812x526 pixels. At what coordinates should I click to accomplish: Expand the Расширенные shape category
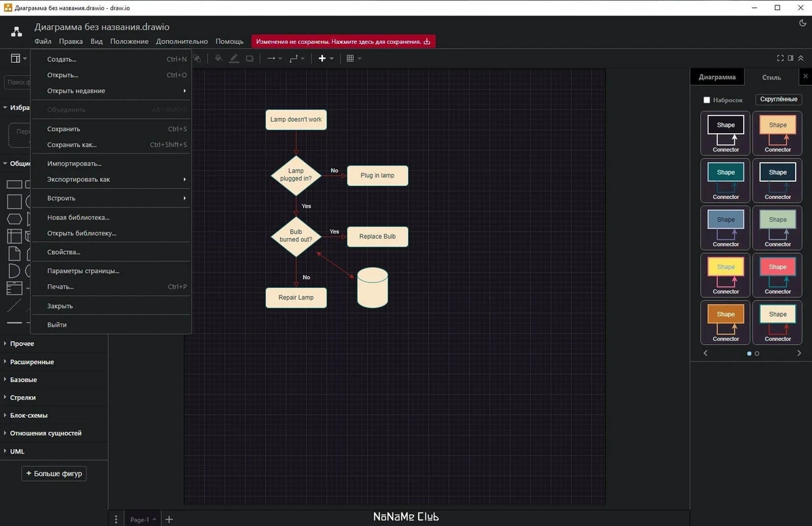54,362
